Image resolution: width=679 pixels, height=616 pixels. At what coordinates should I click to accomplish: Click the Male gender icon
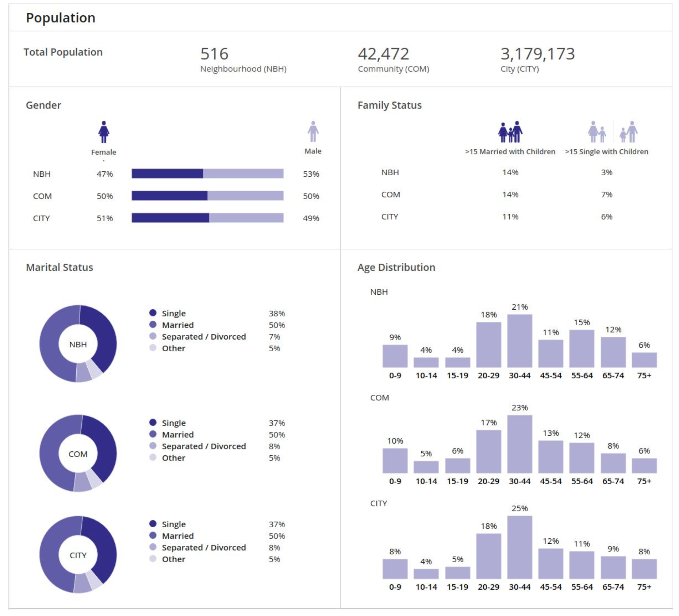click(x=313, y=132)
